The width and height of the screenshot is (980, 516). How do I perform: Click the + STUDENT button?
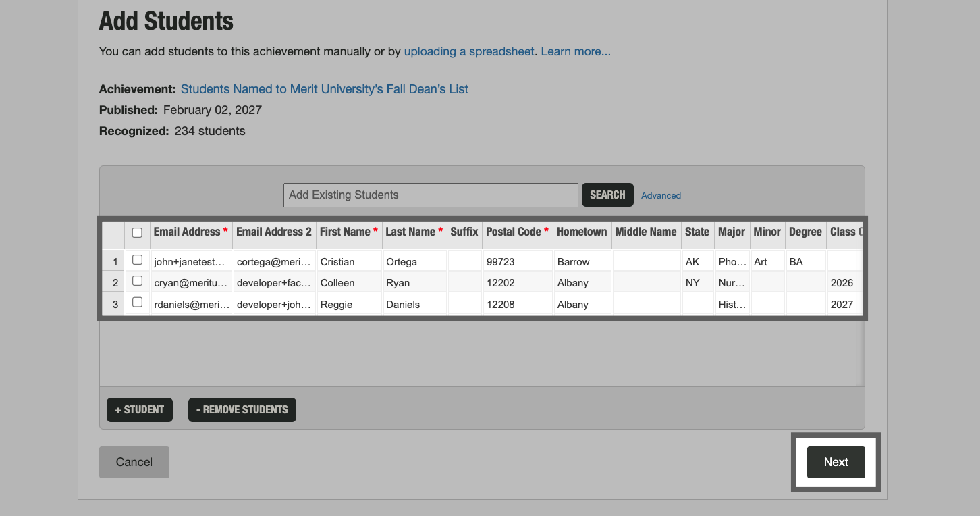pyautogui.click(x=139, y=409)
